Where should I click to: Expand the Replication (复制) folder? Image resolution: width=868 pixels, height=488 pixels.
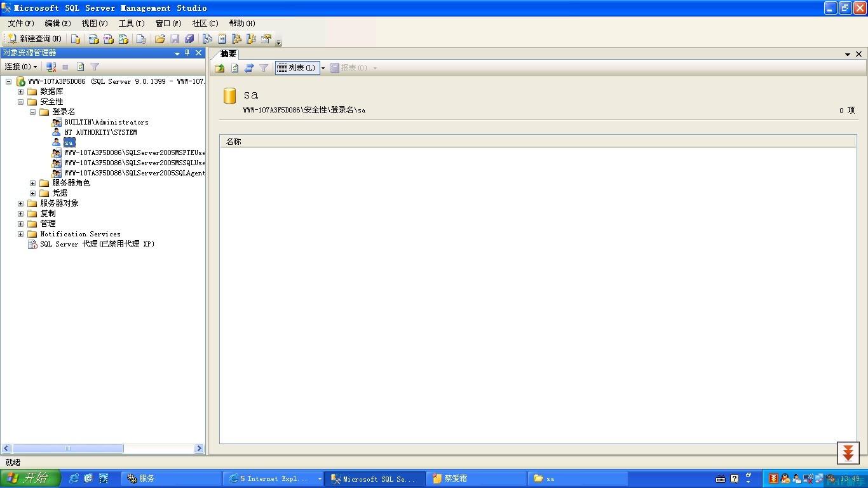[20, 213]
